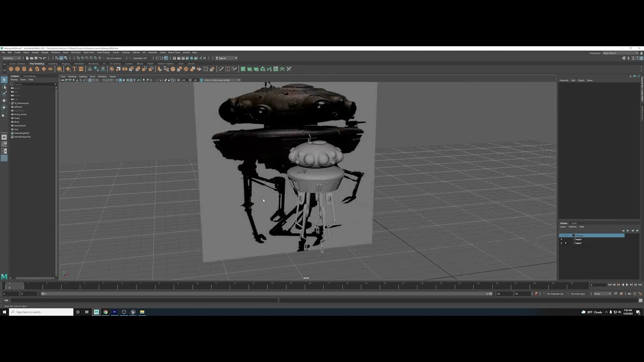The width and height of the screenshot is (644, 362).
Task: Open the ACES 1.0 SDR video color dropdown
Action: (220, 80)
